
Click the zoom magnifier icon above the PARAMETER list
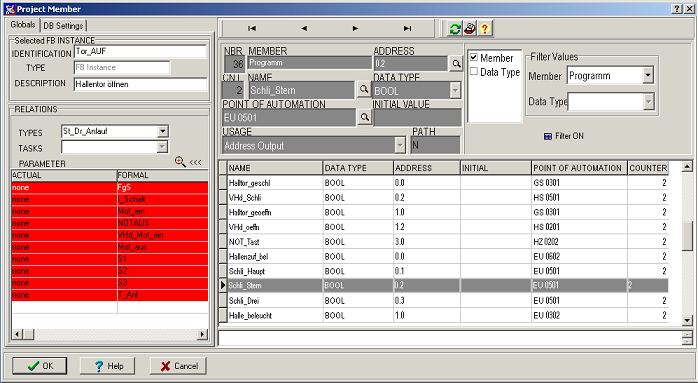click(x=180, y=162)
